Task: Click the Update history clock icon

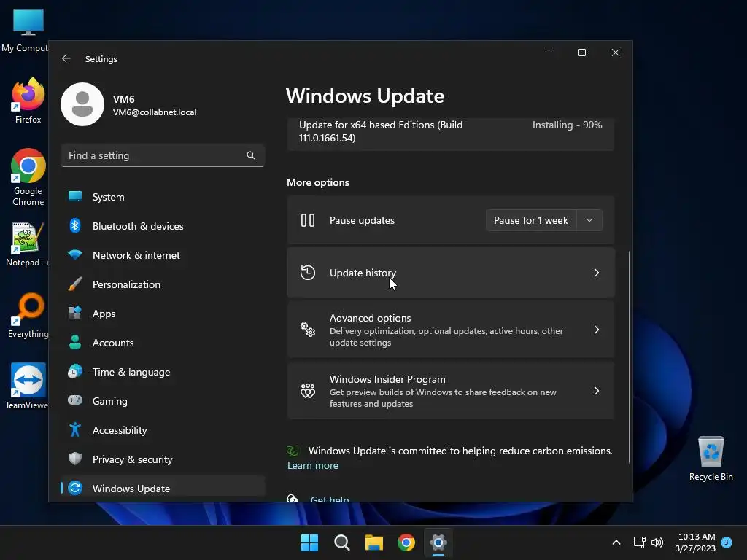Action: [x=308, y=273]
